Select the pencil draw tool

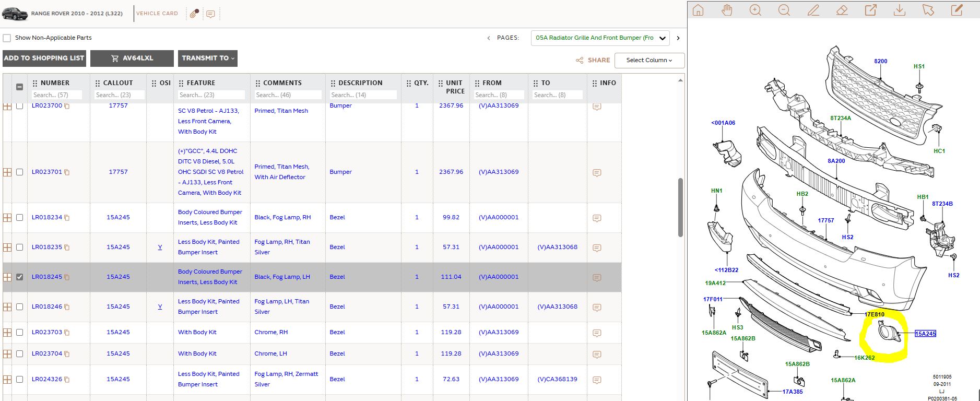click(813, 10)
